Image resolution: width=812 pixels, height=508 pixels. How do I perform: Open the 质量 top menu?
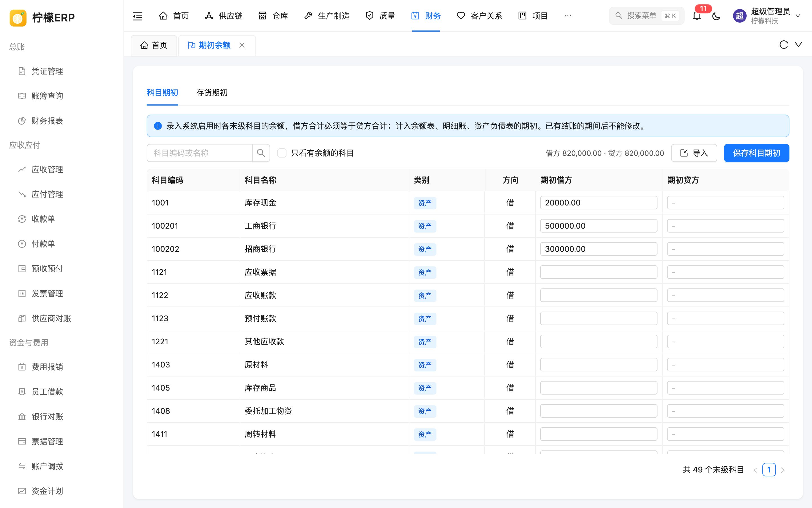tap(380, 16)
